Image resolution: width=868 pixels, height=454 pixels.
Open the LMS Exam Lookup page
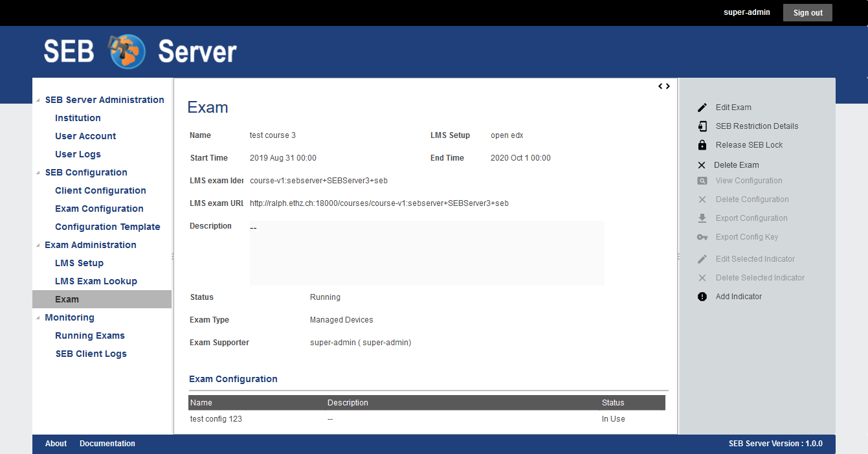click(x=96, y=281)
